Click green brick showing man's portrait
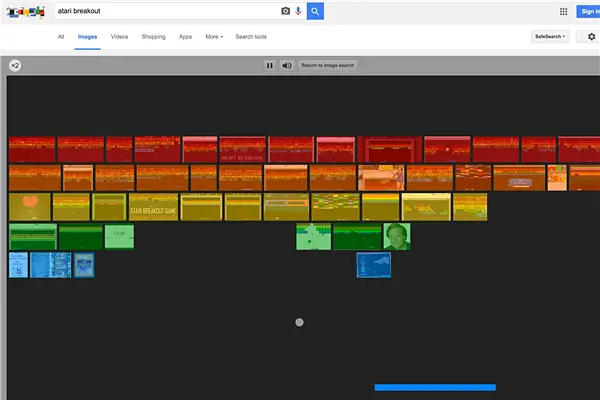The width and height of the screenshot is (600, 400). coord(397,237)
